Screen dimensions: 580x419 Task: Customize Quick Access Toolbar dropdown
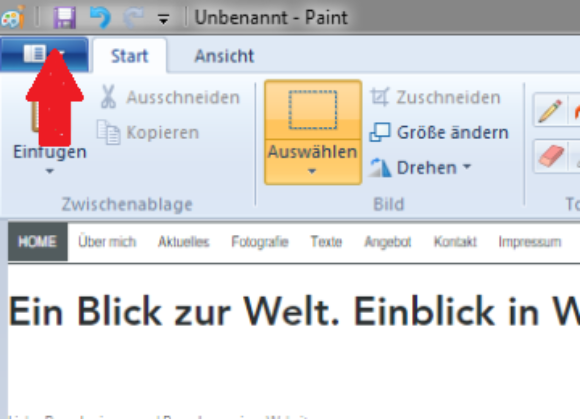click(x=163, y=18)
